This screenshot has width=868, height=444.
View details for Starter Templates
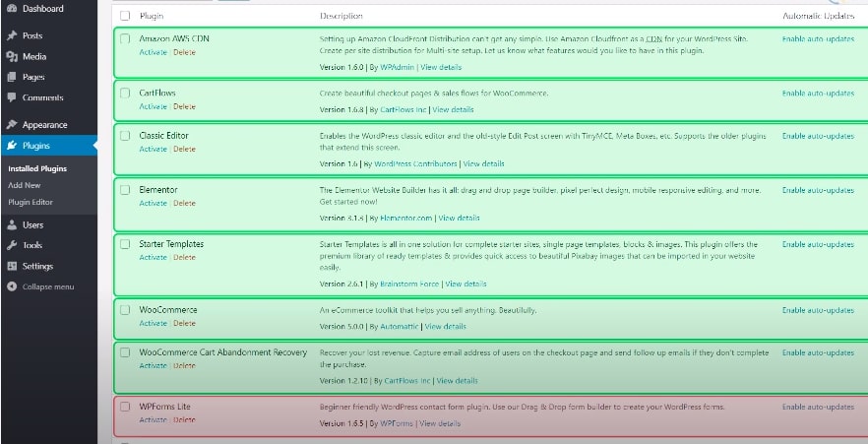(465, 285)
